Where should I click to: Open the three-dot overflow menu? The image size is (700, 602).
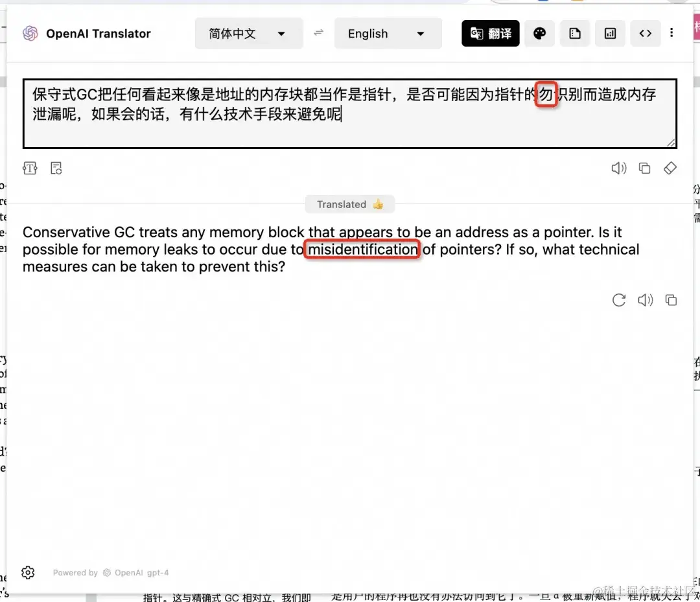[672, 33]
